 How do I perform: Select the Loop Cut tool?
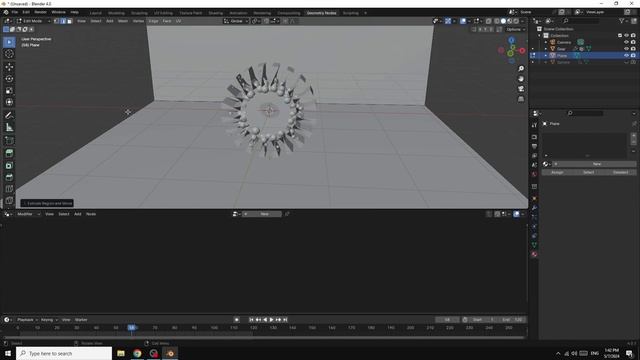[x=9, y=189]
